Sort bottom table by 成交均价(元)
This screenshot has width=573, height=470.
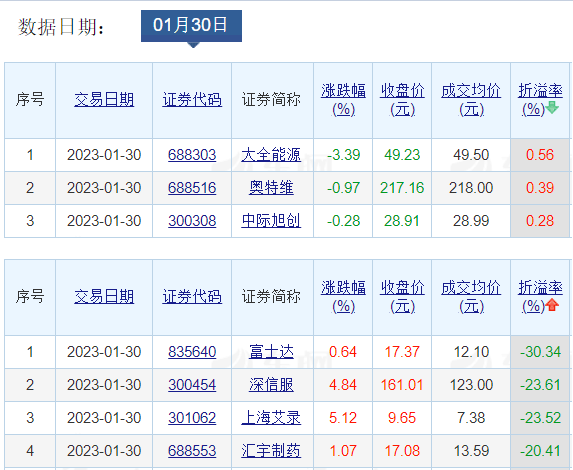tap(471, 297)
